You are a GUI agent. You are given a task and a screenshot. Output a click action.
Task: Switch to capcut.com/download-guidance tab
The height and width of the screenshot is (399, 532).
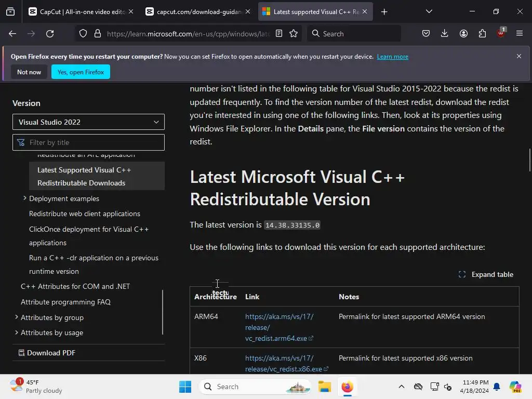(x=198, y=12)
